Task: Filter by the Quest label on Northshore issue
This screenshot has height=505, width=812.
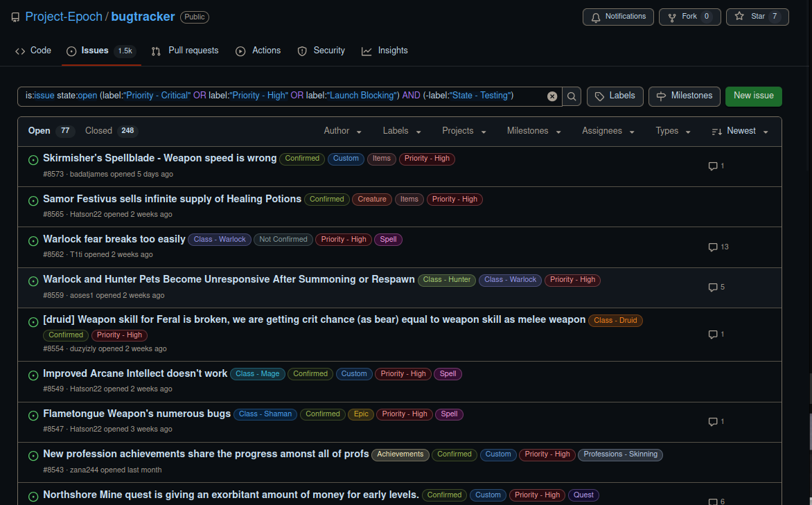Action: coord(583,495)
